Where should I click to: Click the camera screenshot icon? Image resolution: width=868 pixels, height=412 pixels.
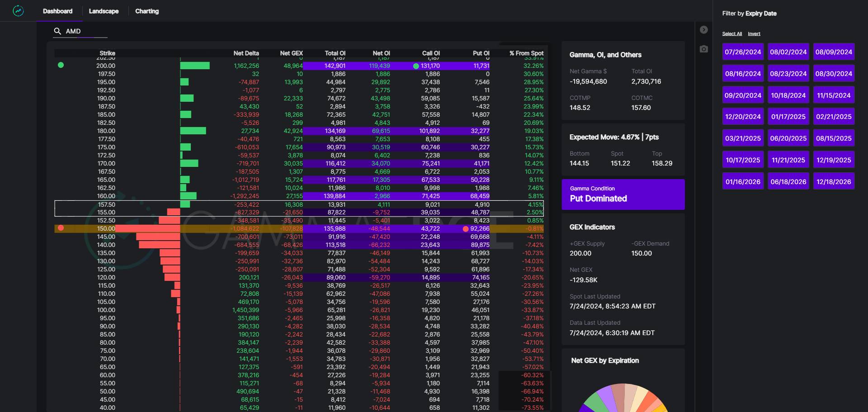click(704, 49)
